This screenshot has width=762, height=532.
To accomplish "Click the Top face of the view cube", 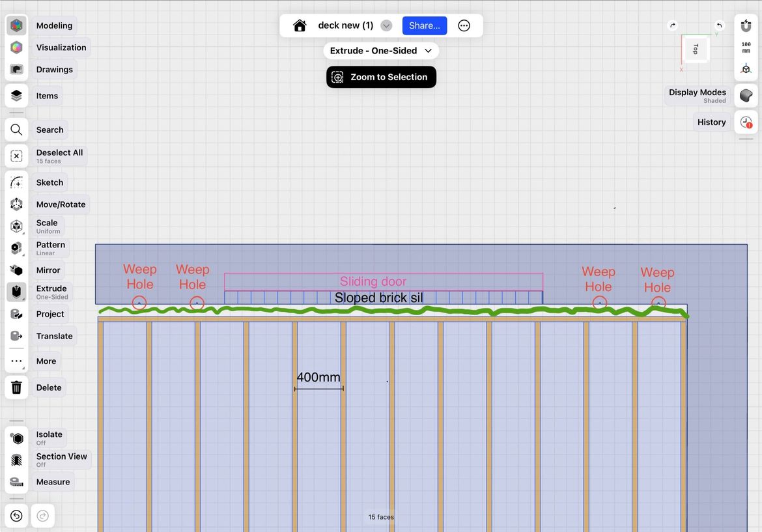I will [x=695, y=49].
